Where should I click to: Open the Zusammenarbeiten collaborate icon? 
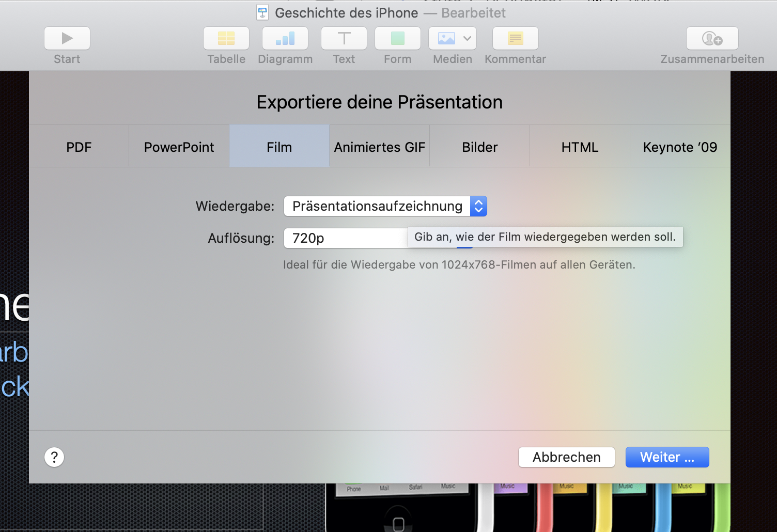pos(712,38)
